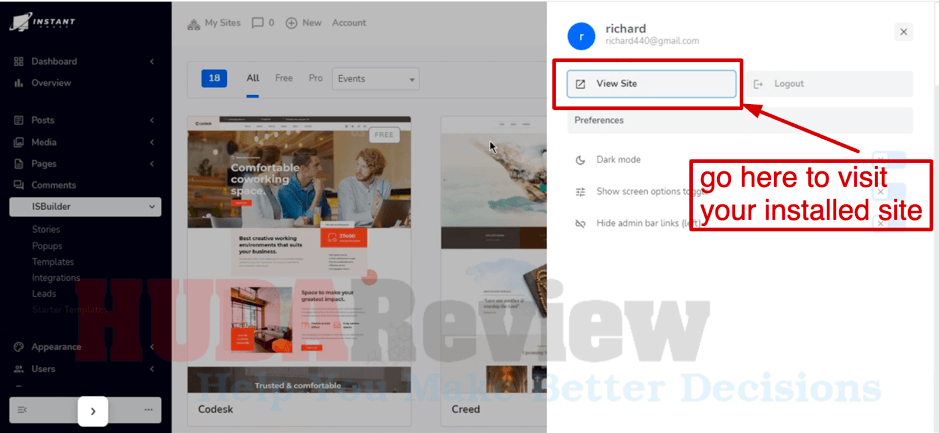Click the external-link icon in View Site
Image resolution: width=939 pixels, height=433 pixels.
(x=580, y=84)
